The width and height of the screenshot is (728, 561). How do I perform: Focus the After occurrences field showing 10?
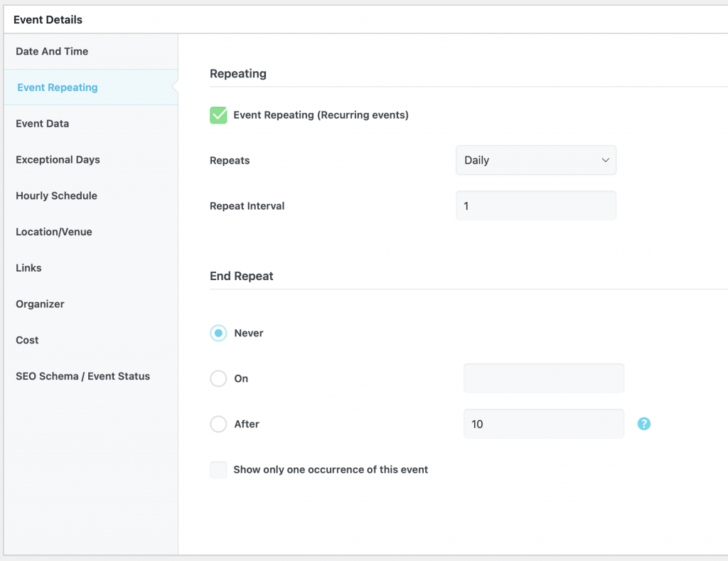(543, 424)
